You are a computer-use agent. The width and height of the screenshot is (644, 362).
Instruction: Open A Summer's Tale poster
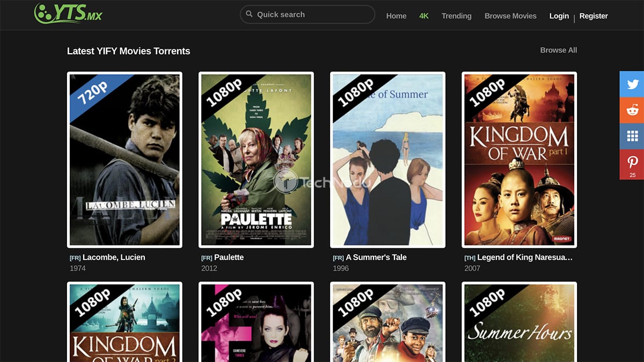tap(387, 160)
